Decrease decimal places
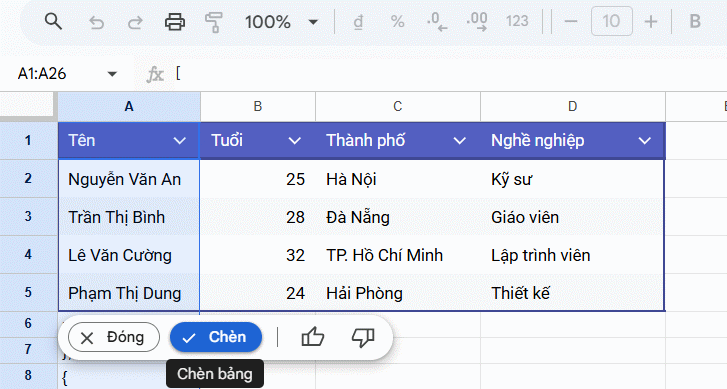The height and width of the screenshot is (389, 727). [437, 22]
